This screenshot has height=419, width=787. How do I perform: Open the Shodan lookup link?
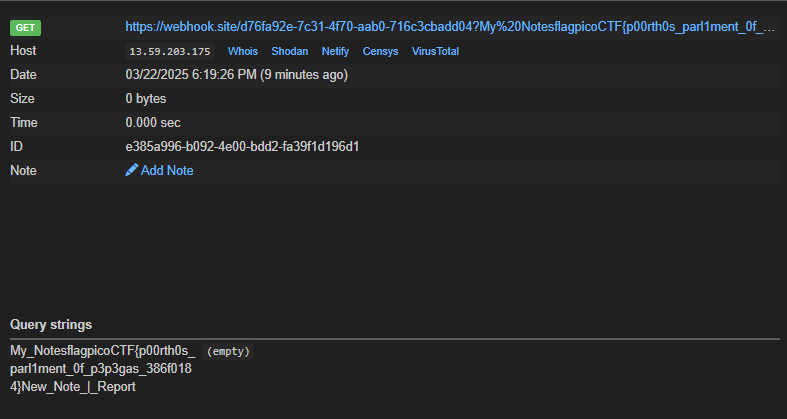[290, 51]
